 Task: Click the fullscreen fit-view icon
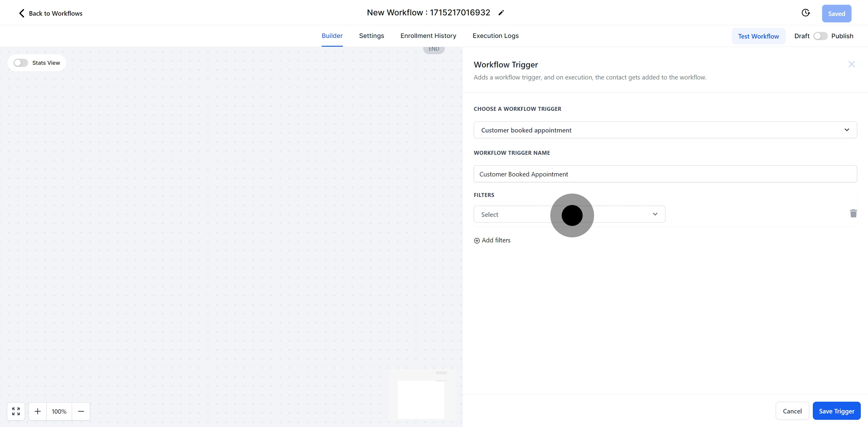pyautogui.click(x=16, y=411)
